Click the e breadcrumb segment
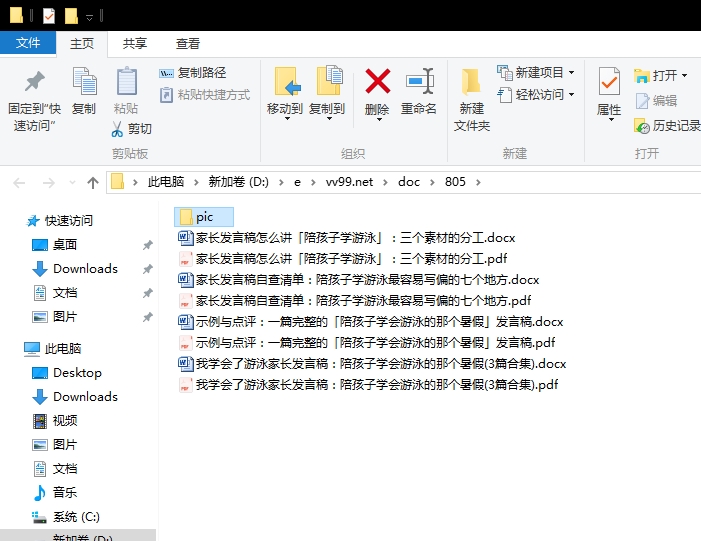 pos(297,182)
